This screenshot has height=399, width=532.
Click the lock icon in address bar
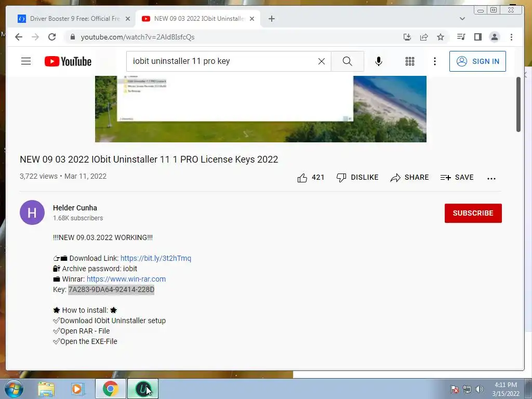[x=72, y=37]
